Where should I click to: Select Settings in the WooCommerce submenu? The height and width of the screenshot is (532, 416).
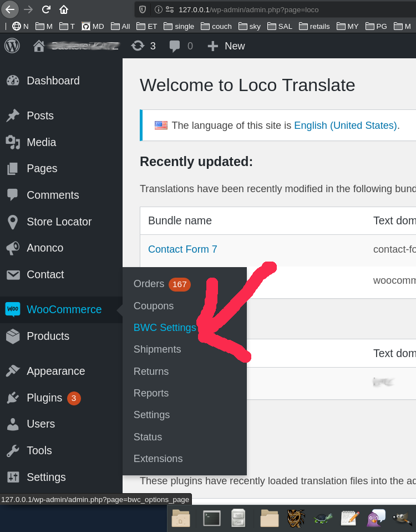[151, 415]
